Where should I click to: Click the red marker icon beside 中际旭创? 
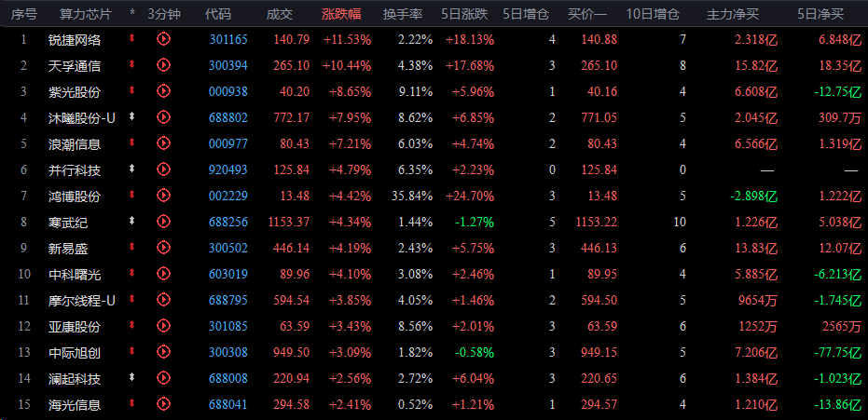pyautogui.click(x=131, y=351)
